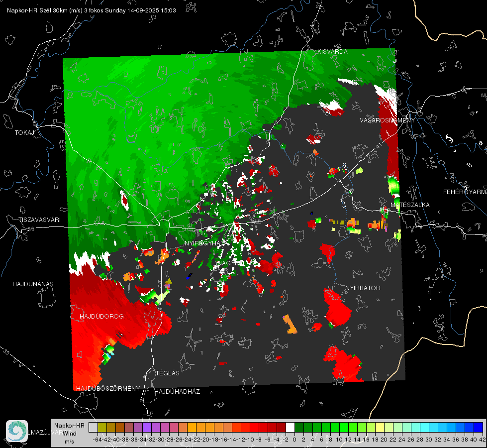This screenshot has height=448, width=487.
Task: Click the HAJDÚBÖSZÖRMÉNY city label
Action: click(x=108, y=388)
